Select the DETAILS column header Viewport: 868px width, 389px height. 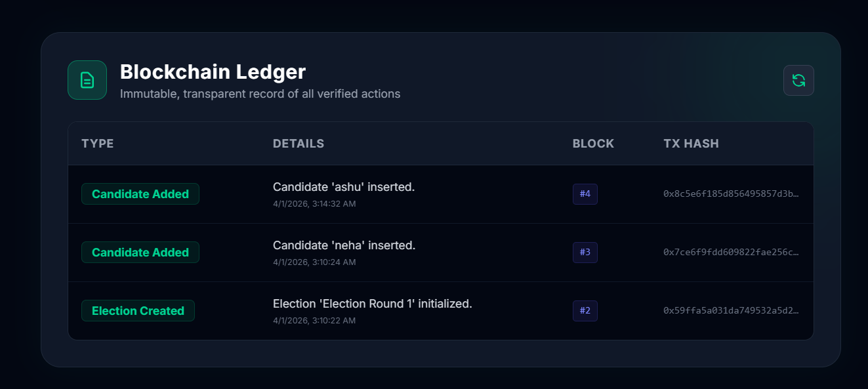click(x=299, y=144)
